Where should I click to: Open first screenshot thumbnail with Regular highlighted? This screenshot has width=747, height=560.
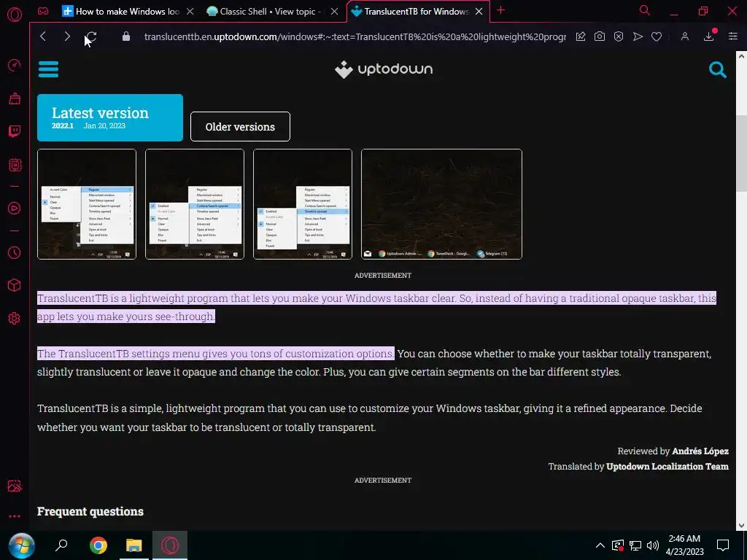point(87,204)
